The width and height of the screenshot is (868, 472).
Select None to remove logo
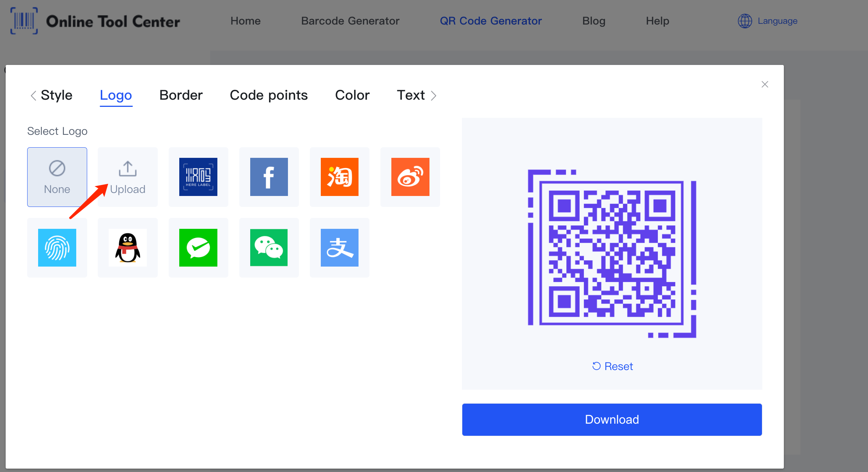(x=57, y=177)
